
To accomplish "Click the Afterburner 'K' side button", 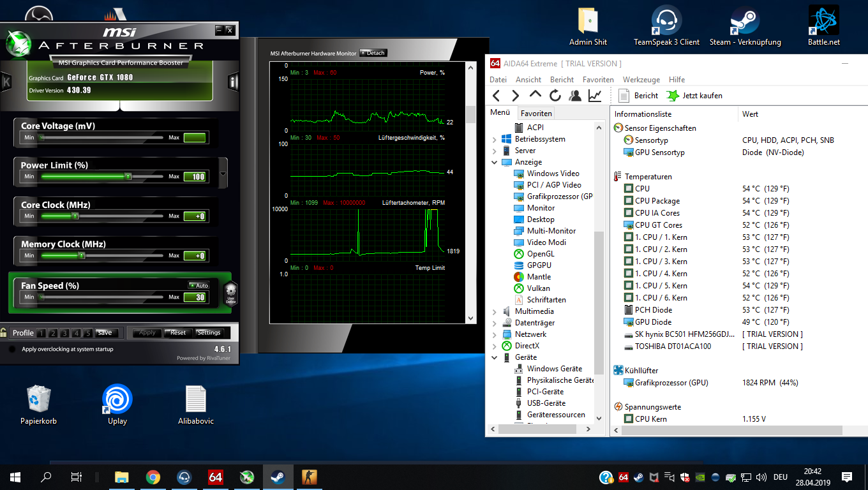I will [x=6, y=81].
